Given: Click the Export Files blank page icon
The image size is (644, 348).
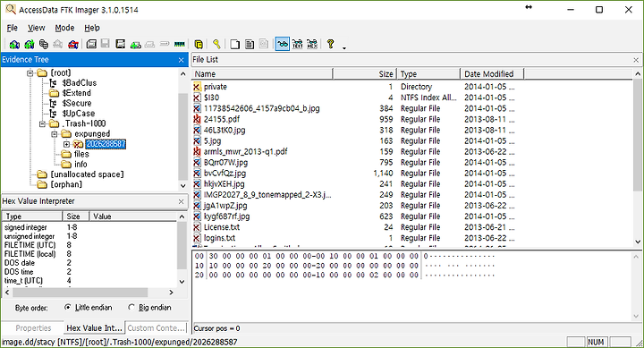Looking at the screenshot, I should pos(234,44).
